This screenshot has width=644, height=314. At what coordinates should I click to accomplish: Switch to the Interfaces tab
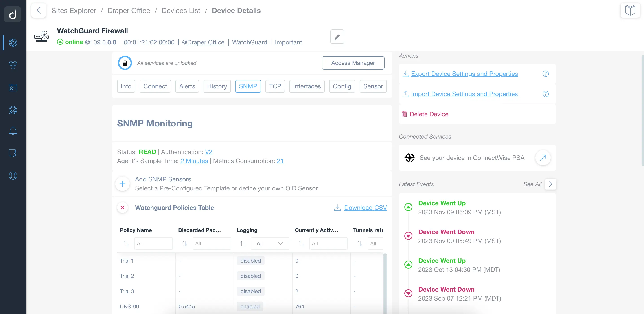307,86
